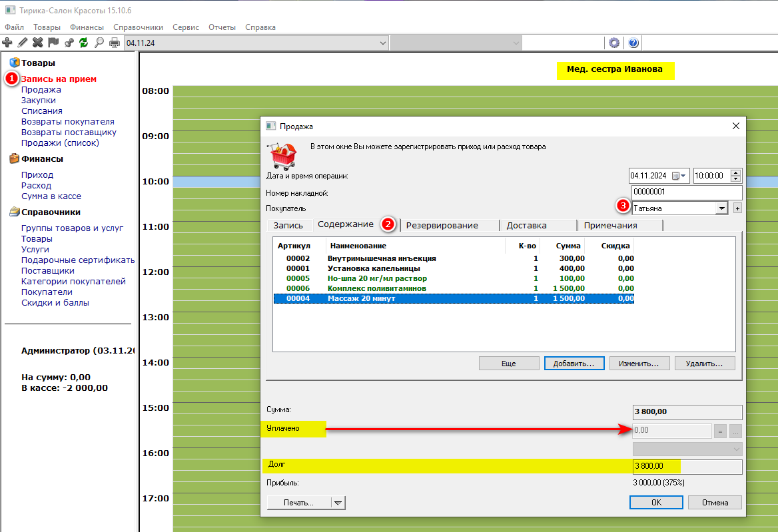Click the plus (add record) toolbar icon
Screen dimensions: 778x532
[x=7, y=43]
